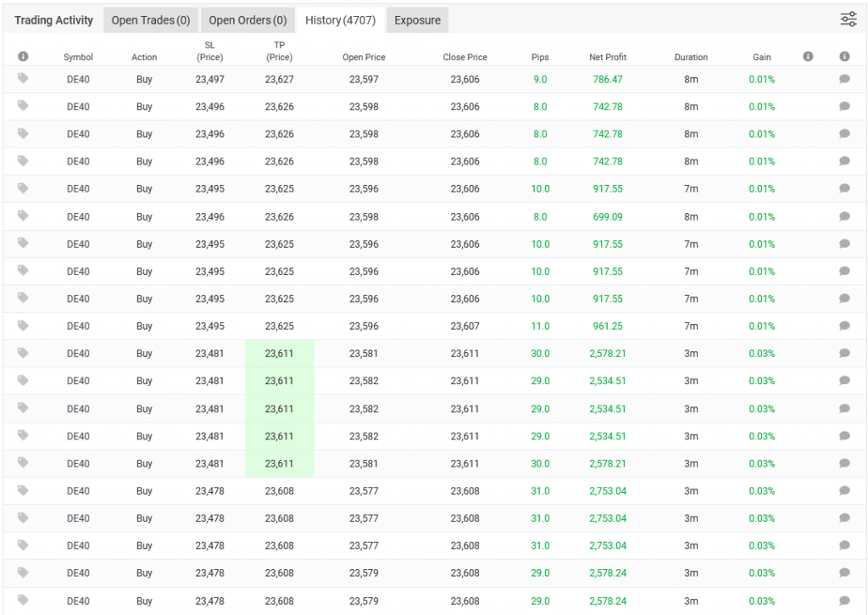868x615 pixels.
Task: Click the info icon above the tag column
Action: coord(23,57)
